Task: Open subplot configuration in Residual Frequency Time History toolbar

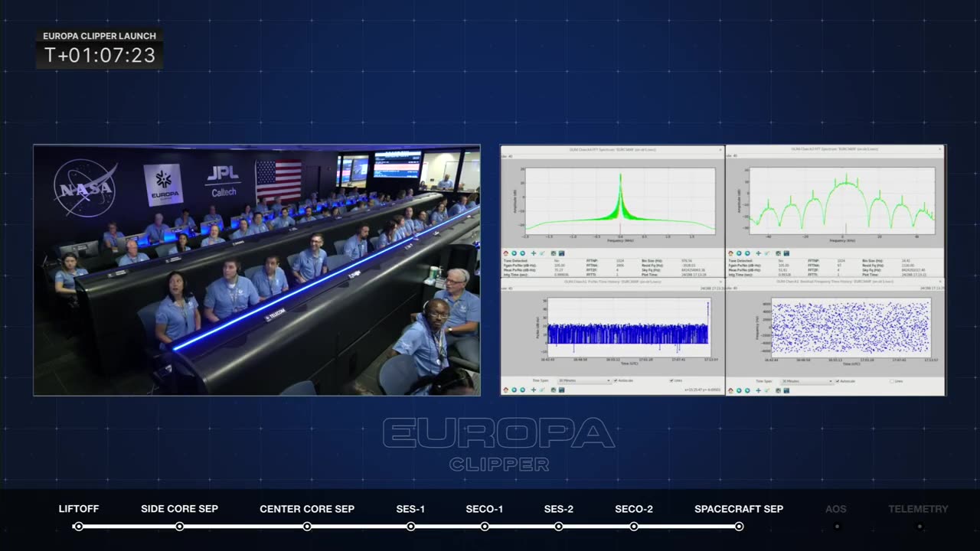Action: [778, 390]
